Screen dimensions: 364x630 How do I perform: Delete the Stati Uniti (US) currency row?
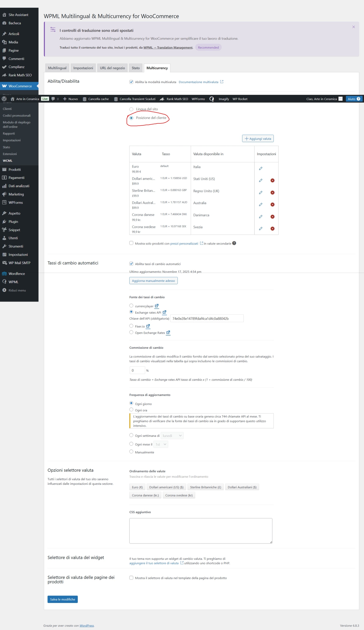click(272, 180)
